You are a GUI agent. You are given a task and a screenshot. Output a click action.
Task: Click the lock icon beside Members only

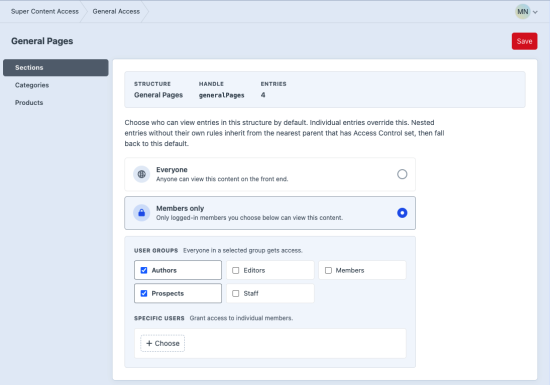click(141, 213)
